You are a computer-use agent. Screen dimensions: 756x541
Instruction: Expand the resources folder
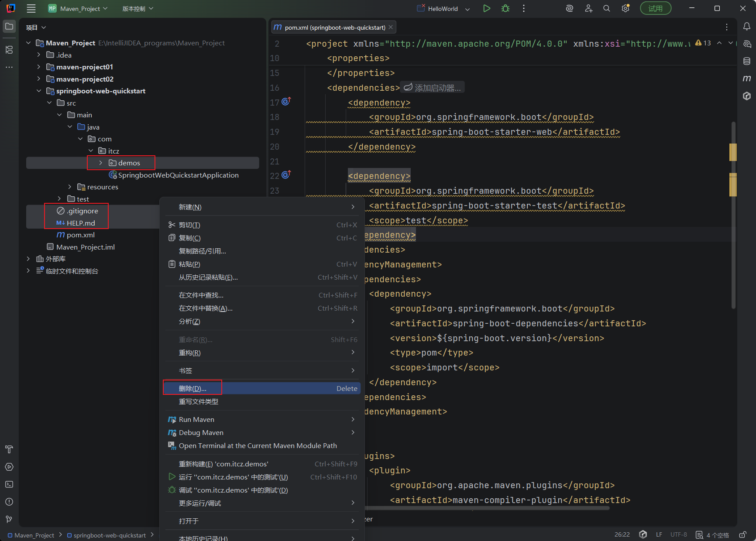[70, 187]
